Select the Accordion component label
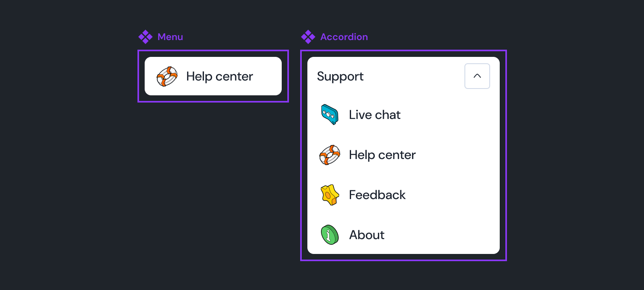 pyautogui.click(x=344, y=37)
